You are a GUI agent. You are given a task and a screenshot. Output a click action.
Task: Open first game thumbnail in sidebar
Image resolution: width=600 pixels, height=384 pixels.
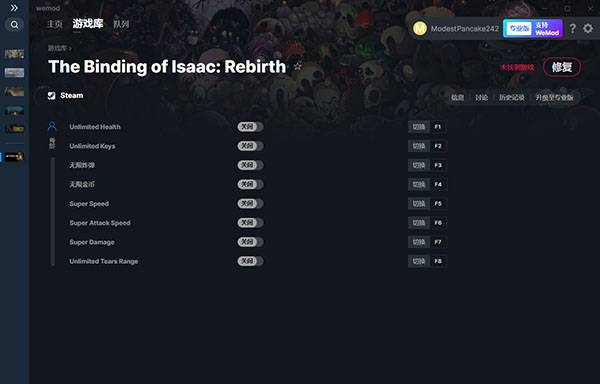click(x=14, y=54)
